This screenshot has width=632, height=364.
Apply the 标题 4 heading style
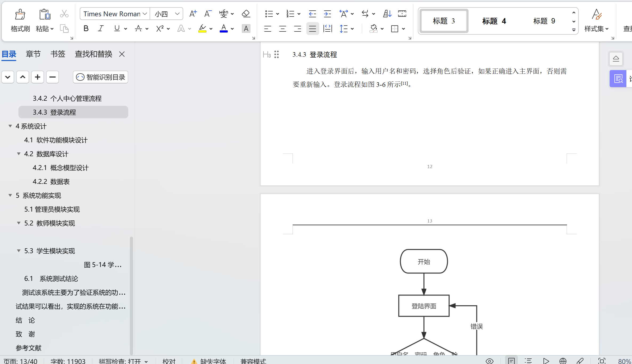494,21
